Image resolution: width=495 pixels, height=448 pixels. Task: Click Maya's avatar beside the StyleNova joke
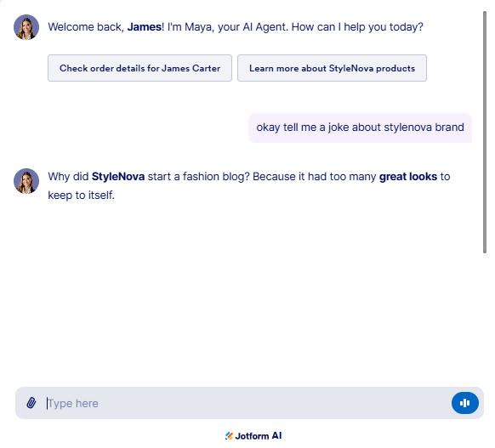click(x=26, y=181)
